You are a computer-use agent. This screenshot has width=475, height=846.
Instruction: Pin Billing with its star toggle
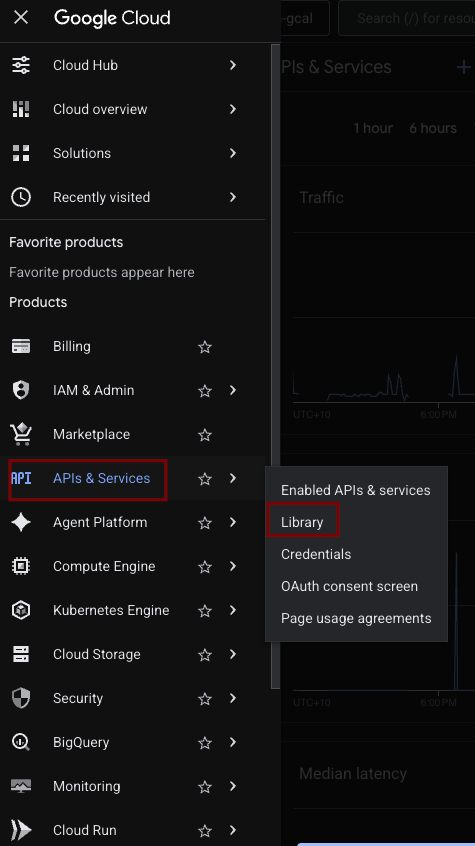pos(205,347)
